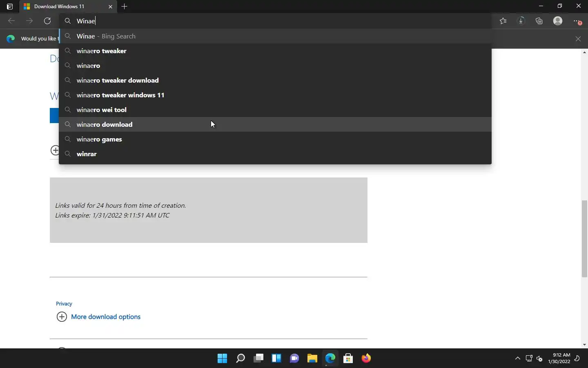Open the notification center moon icon
588x368 pixels.
577,358
